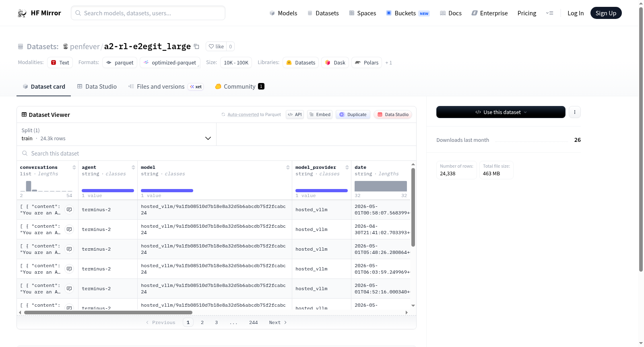
Task: Focus the top search models field
Action: point(148,13)
